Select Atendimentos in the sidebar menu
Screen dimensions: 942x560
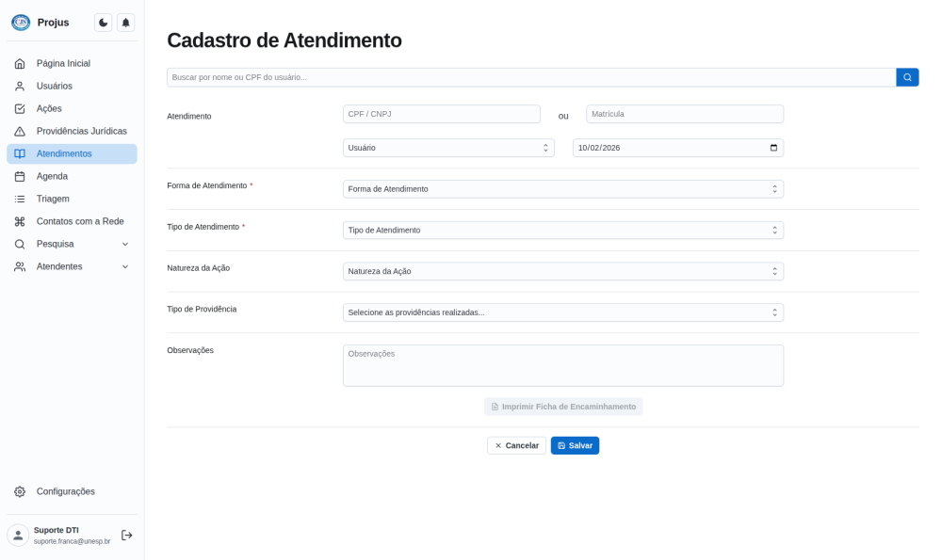(66, 153)
